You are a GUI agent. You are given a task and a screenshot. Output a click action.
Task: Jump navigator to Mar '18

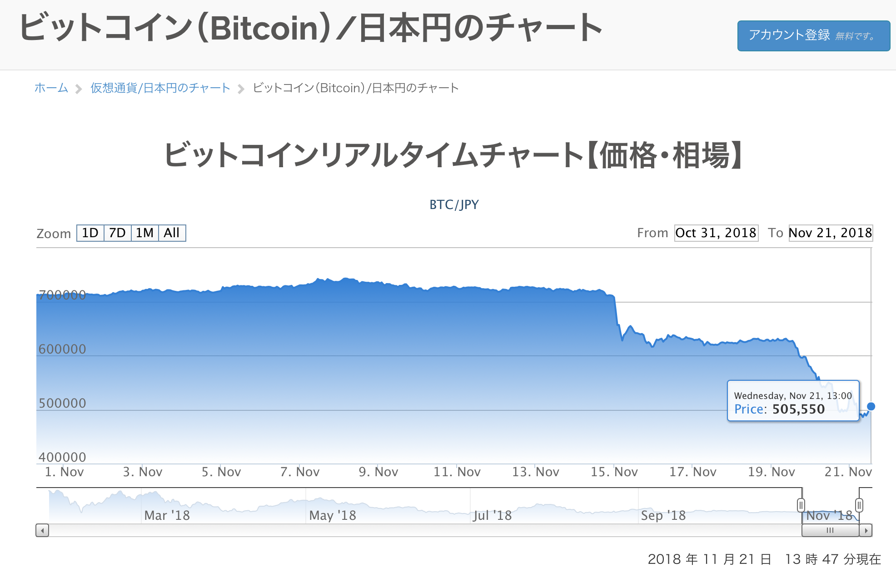pos(167,515)
